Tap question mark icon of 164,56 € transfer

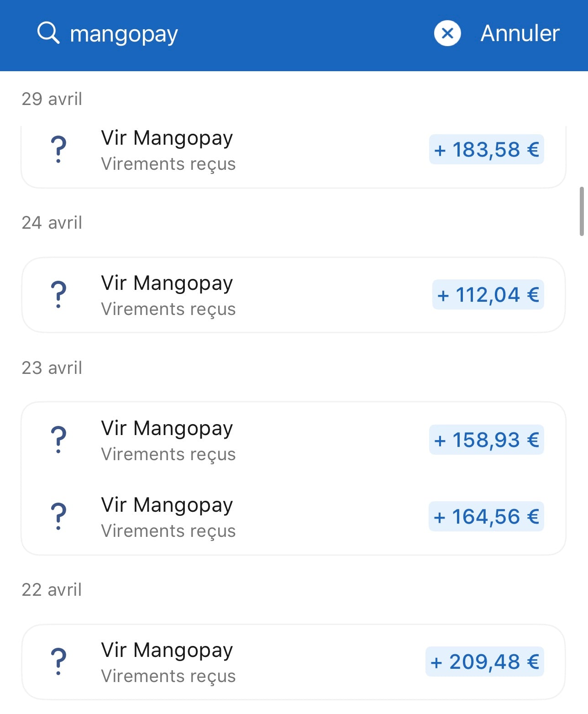tap(58, 517)
